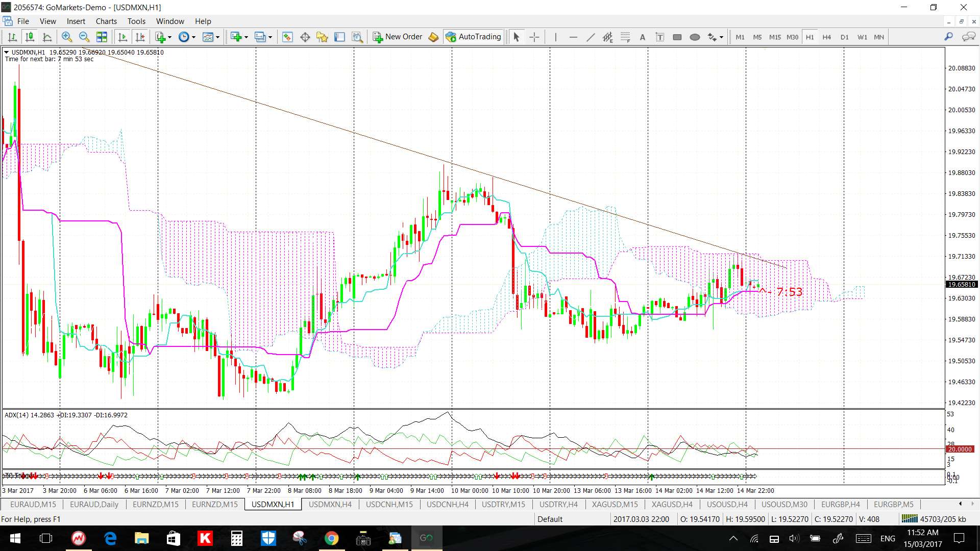Image resolution: width=980 pixels, height=551 pixels.
Task: Click the New Order button
Action: click(x=398, y=37)
